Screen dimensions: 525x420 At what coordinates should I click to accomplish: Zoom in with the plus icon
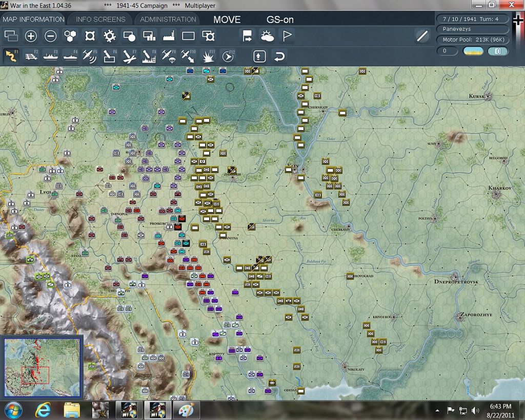pyautogui.click(x=31, y=36)
